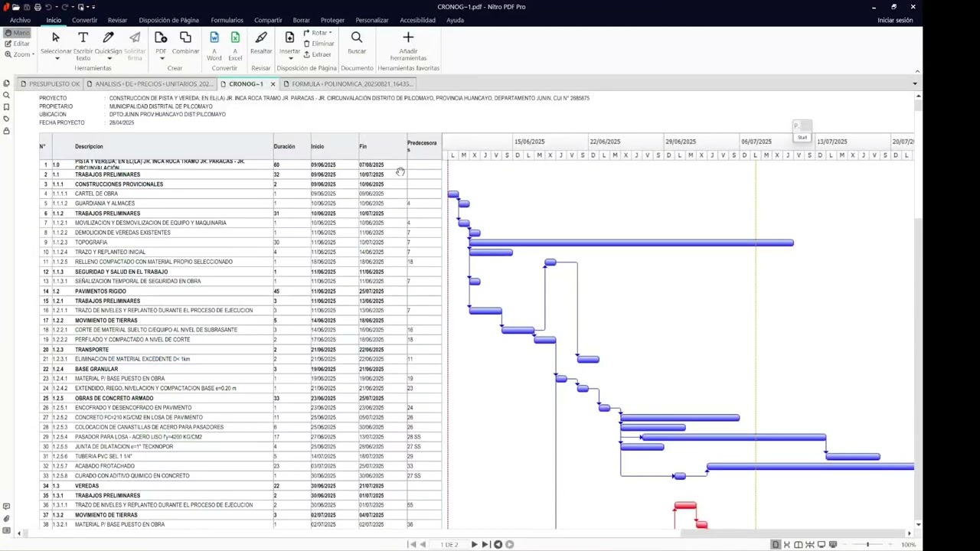Create a PDF with the PDF icon
Viewport: 980px width, 551px height.
pos(161,37)
